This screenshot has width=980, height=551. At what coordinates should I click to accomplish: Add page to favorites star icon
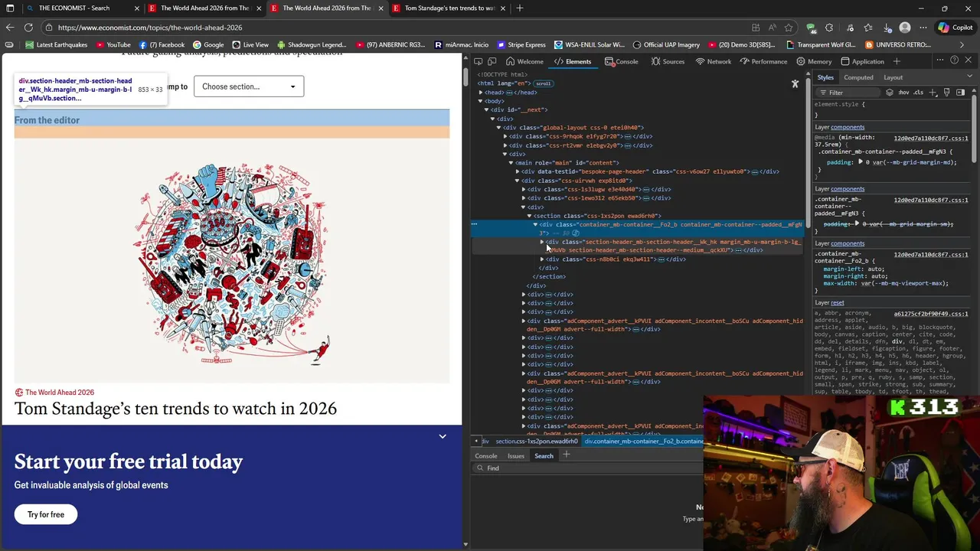click(x=789, y=28)
